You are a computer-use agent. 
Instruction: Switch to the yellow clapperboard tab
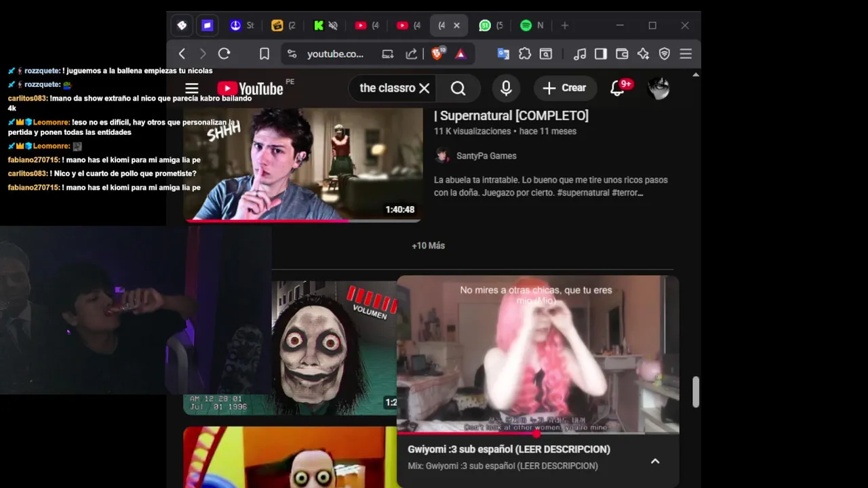[283, 26]
